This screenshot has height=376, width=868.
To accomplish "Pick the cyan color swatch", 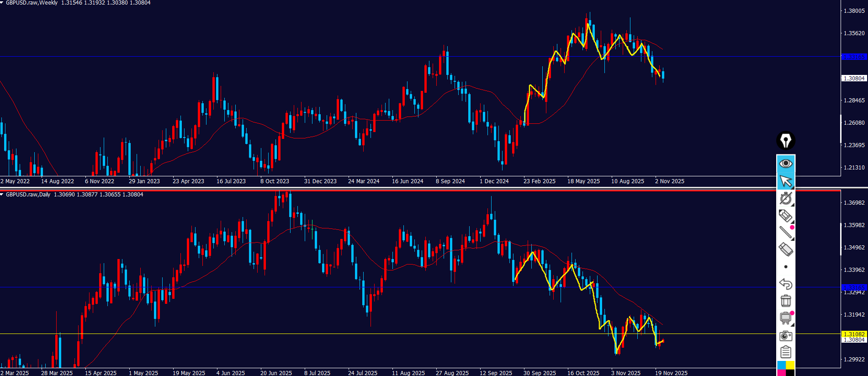I will (781, 365).
